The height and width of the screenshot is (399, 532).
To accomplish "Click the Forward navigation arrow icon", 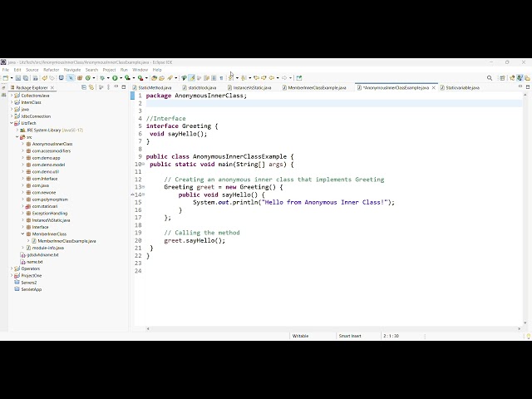I will coord(284,78).
